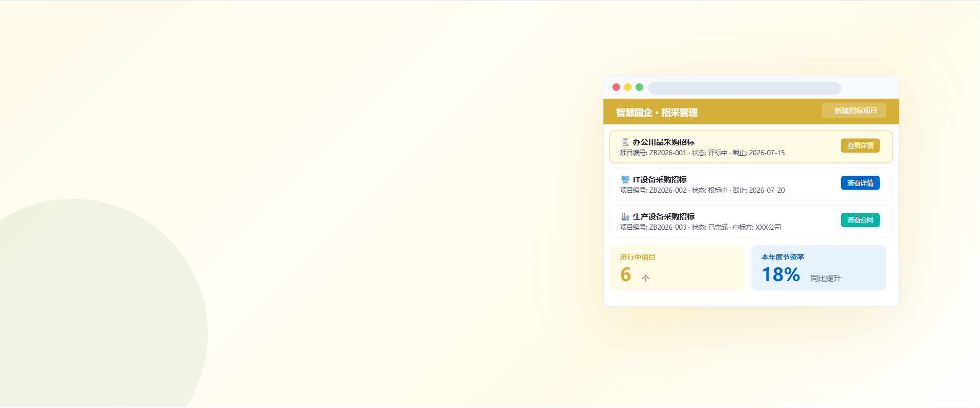
Task: Select the IT设备采购招标 project title
Action: pos(660,179)
